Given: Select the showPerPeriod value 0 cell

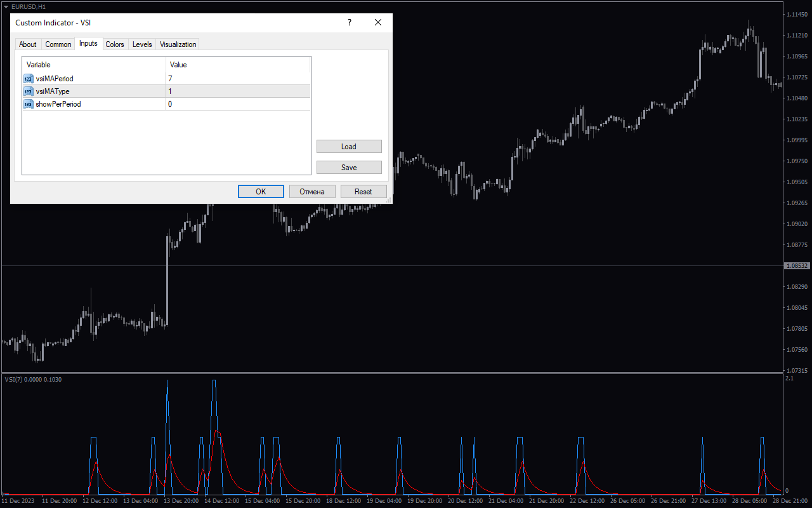Looking at the screenshot, I should tap(238, 104).
